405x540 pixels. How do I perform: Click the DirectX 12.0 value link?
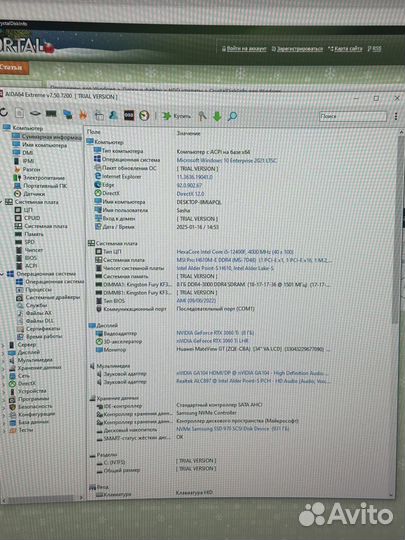point(190,194)
